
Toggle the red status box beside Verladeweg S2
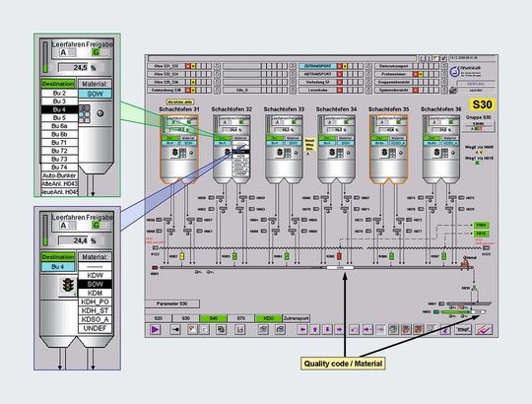339,82
